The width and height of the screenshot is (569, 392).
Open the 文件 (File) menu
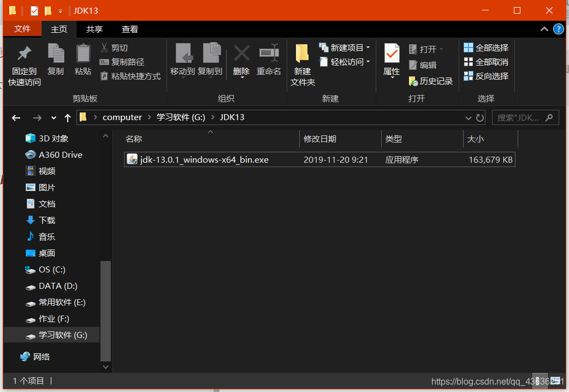(x=22, y=29)
